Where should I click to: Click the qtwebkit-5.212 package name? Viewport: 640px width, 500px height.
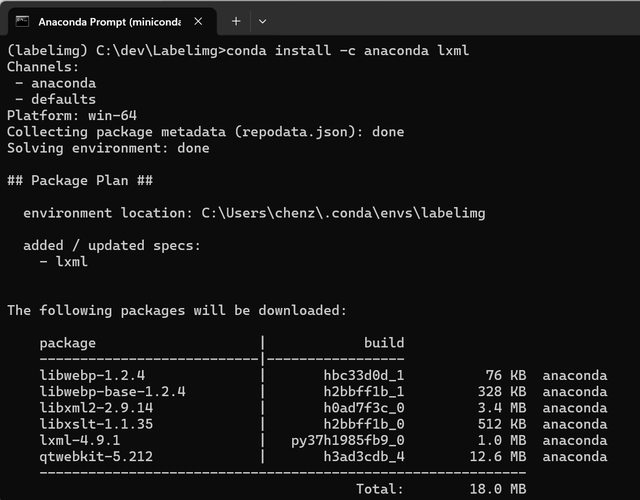pyautogui.click(x=96, y=457)
